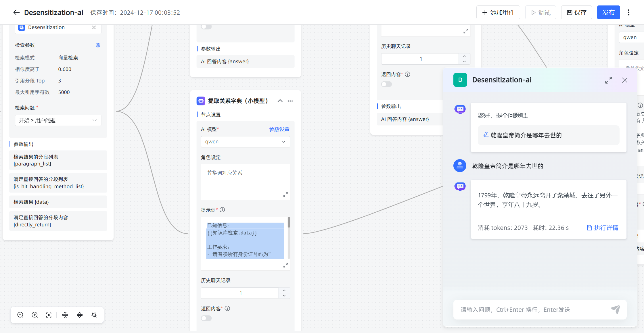This screenshot has height=333, width=644.
Task: Click the send message icon in chat
Action: click(616, 309)
